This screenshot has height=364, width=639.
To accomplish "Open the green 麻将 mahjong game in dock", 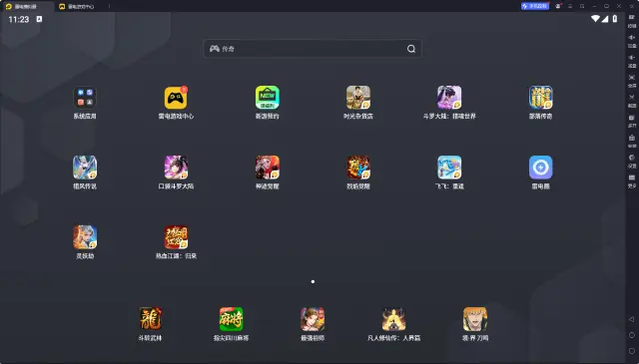I will 231,319.
